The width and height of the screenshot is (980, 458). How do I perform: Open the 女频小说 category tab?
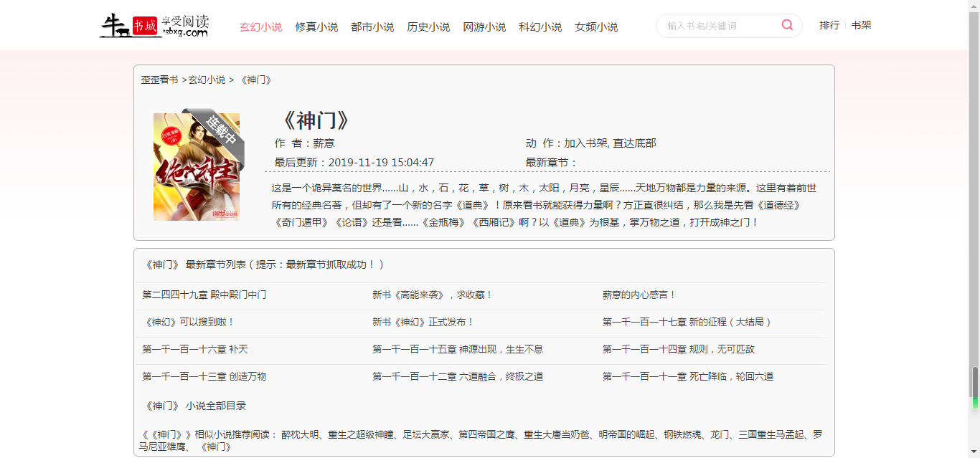coord(596,27)
